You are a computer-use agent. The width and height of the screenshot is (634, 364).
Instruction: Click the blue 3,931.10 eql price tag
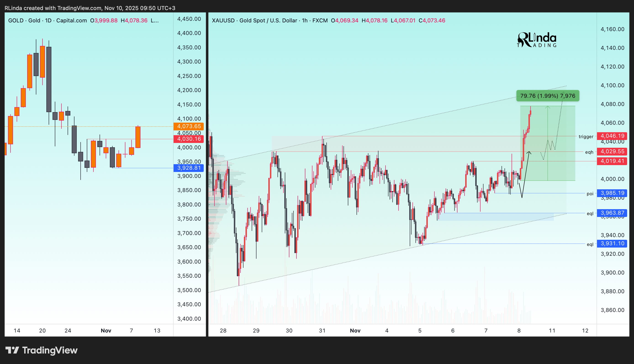pos(612,243)
